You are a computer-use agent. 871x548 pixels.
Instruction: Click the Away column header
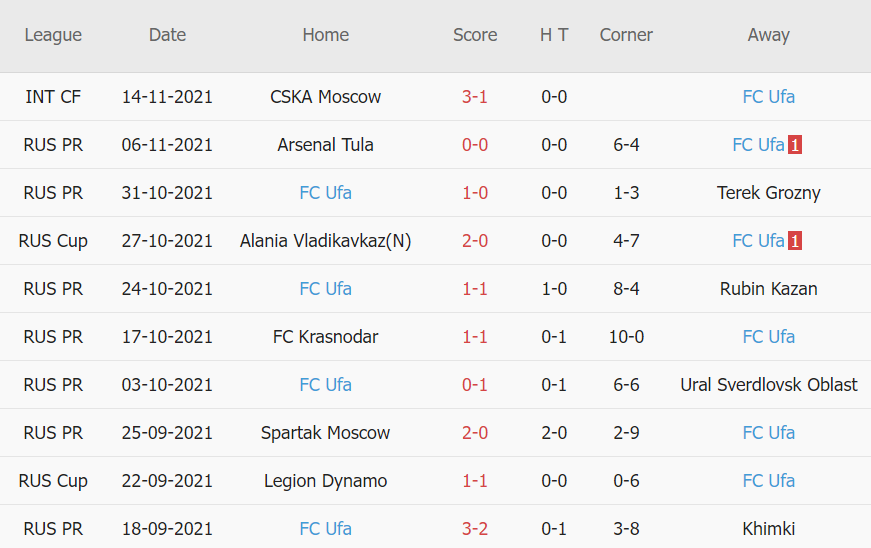click(x=768, y=35)
